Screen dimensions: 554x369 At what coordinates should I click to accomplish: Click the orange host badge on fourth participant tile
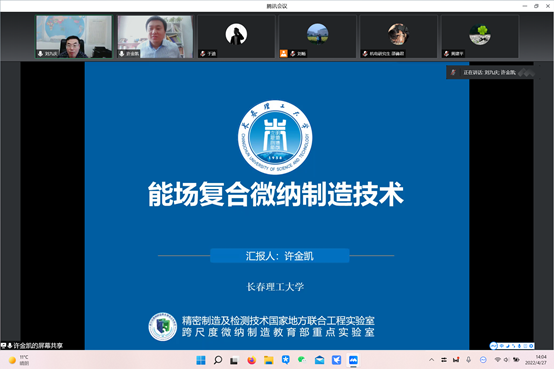pos(284,53)
